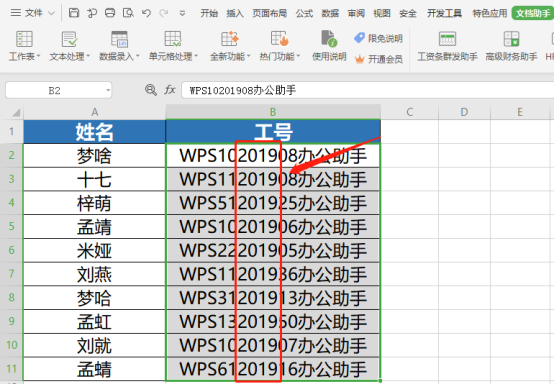554x384 pixels.
Task: Switch to the 特色应用 tab
Action: [x=490, y=13]
